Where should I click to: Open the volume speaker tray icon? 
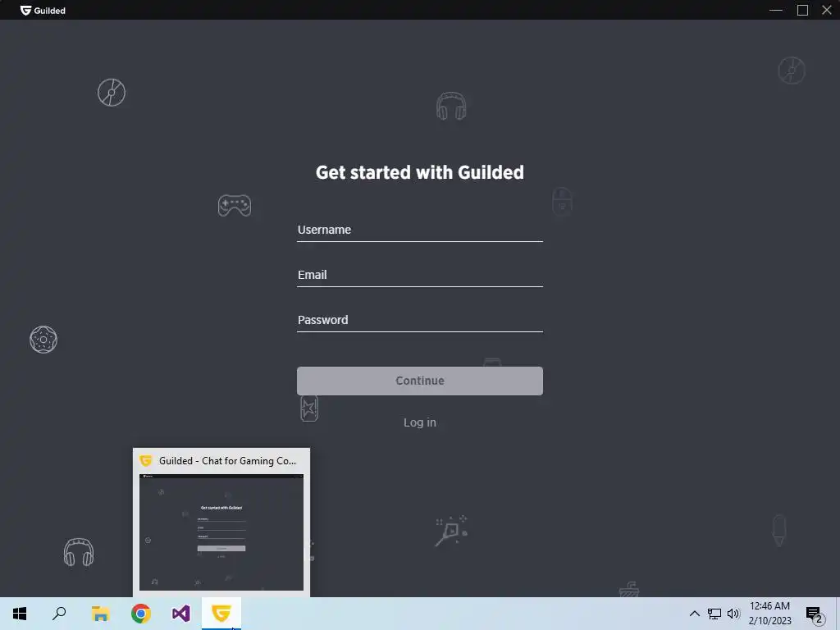(x=733, y=614)
